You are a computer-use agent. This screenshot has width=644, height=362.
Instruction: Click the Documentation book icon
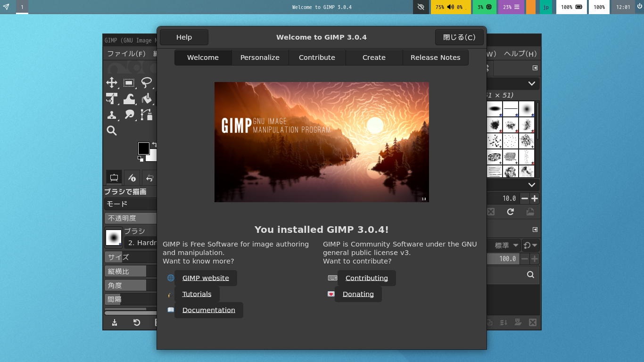(171, 310)
